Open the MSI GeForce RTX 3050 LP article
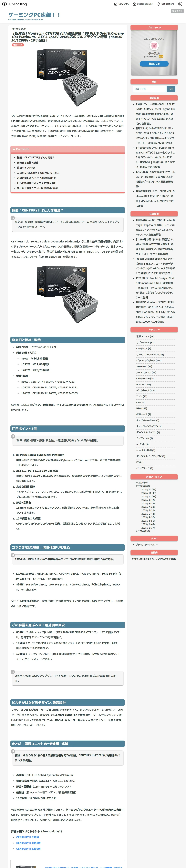This screenshot has width=186, height=868. tap(155, 198)
